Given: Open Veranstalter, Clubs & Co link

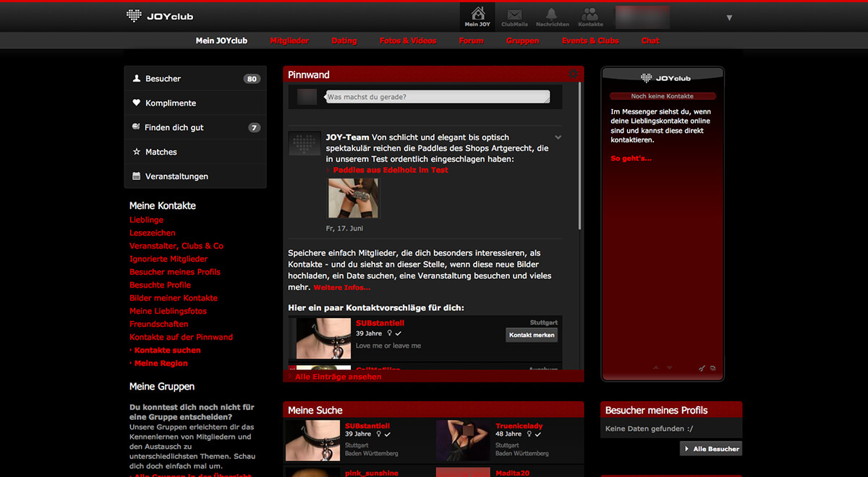Looking at the screenshot, I should (176, 246).
